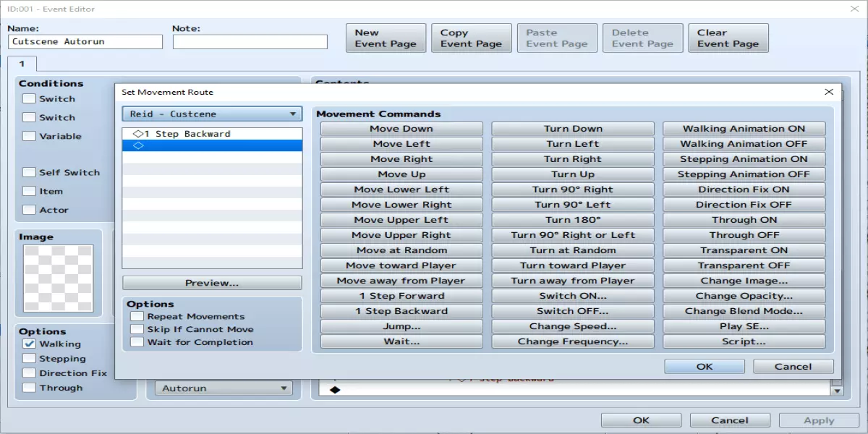Viewport: 868px width, 434px height.
Task: Uncheck the Walking option
Action: click(x=29, y=344)
